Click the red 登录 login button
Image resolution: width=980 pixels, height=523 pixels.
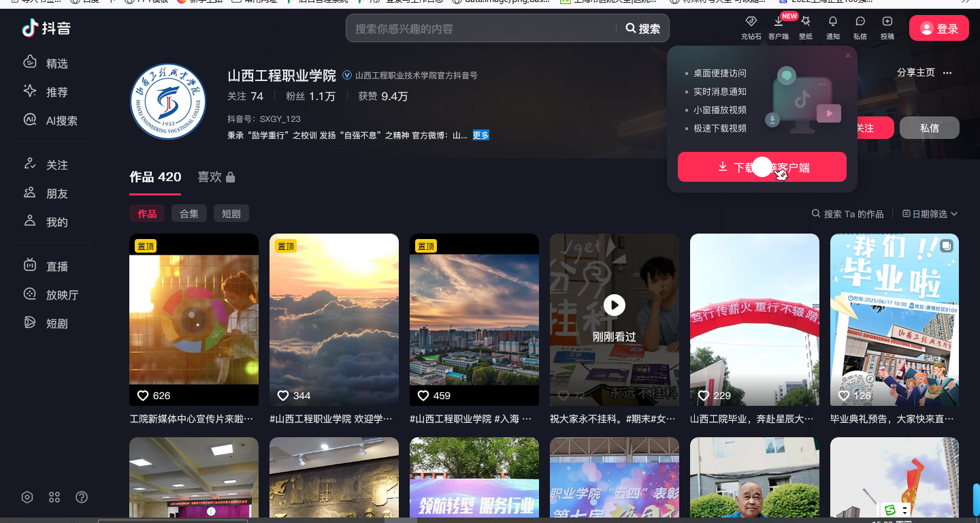click(x=938, y=29)
